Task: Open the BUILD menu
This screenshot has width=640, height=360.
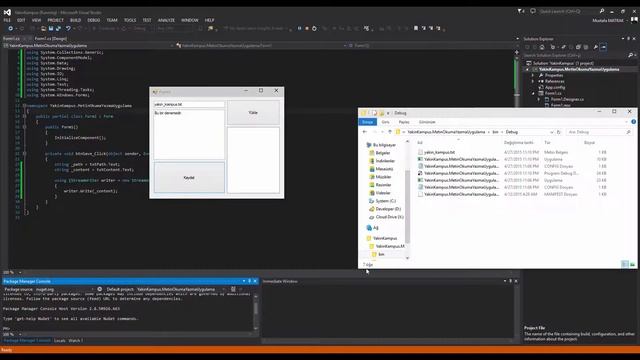Action: [x=76, y=20]
